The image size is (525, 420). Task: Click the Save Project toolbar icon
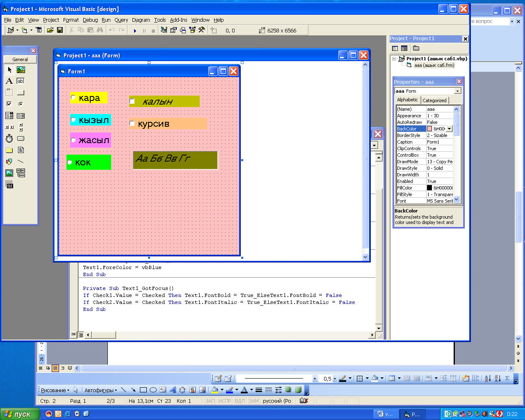60,30
